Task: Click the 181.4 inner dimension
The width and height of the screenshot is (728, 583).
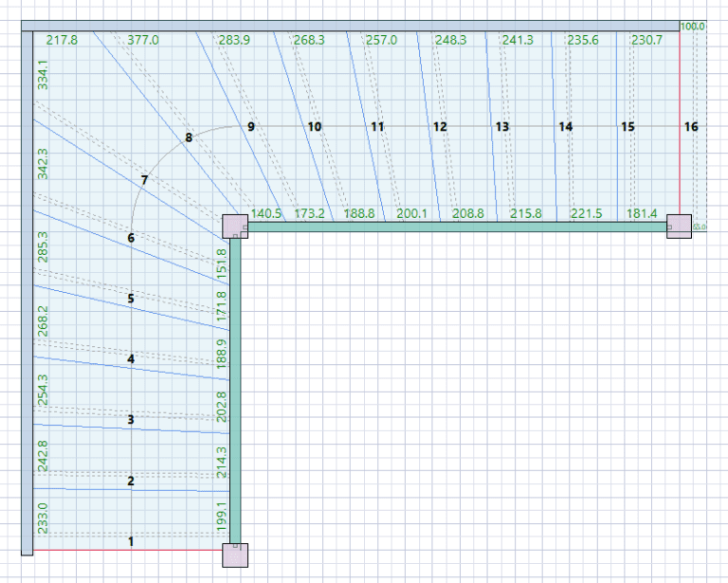Action: pos(642,213)
